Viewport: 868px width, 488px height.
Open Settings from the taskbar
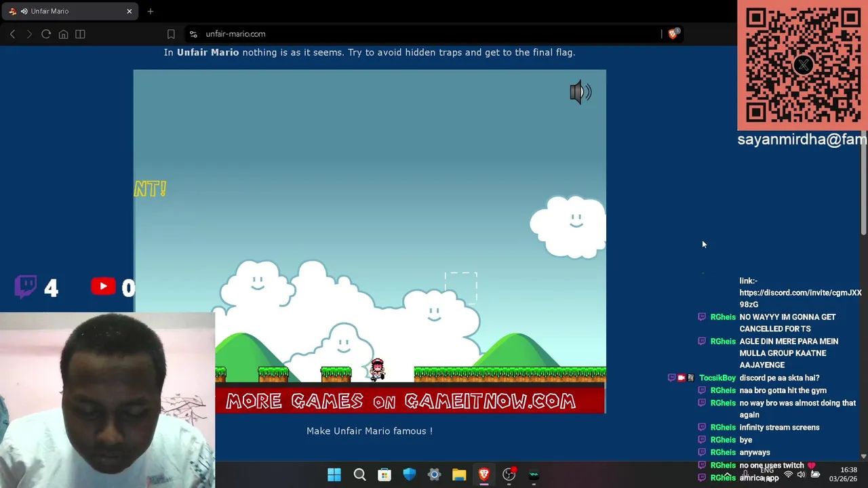[x=434, y=475]
